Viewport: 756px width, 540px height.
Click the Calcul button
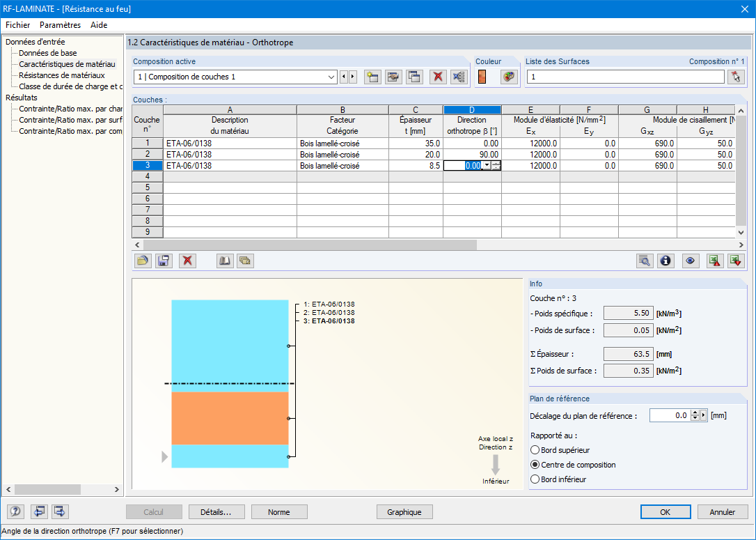(x=154, y=512)
